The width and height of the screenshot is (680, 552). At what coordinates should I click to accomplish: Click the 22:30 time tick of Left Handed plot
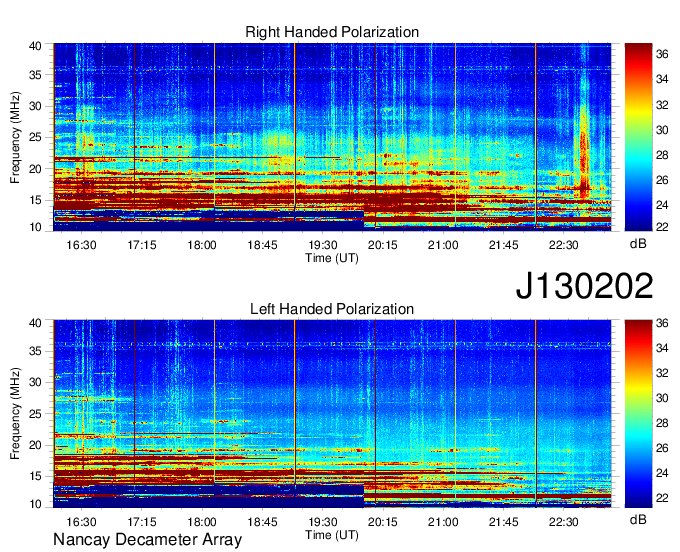(x=564, y=522)
